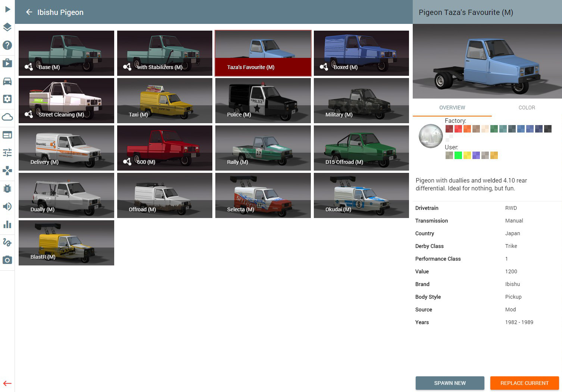Click the Years value 1982 - 1989
This screenshot has height=392, width=562.
[x=519, y=322]
